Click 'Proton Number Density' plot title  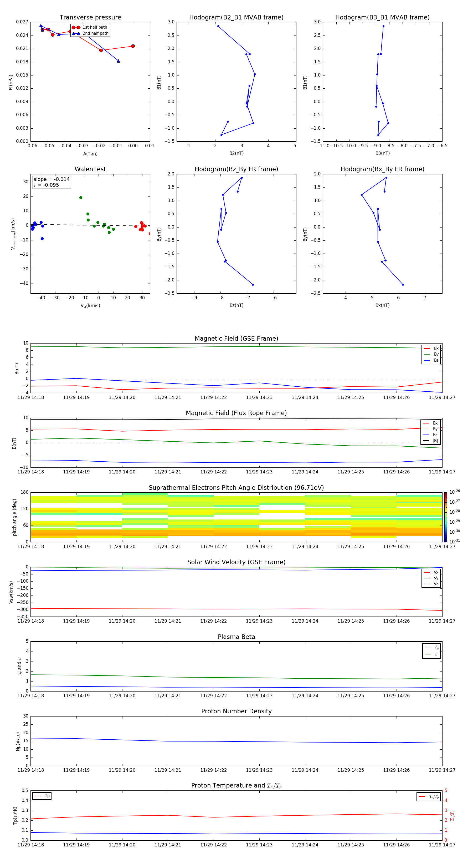coord(236,711)
